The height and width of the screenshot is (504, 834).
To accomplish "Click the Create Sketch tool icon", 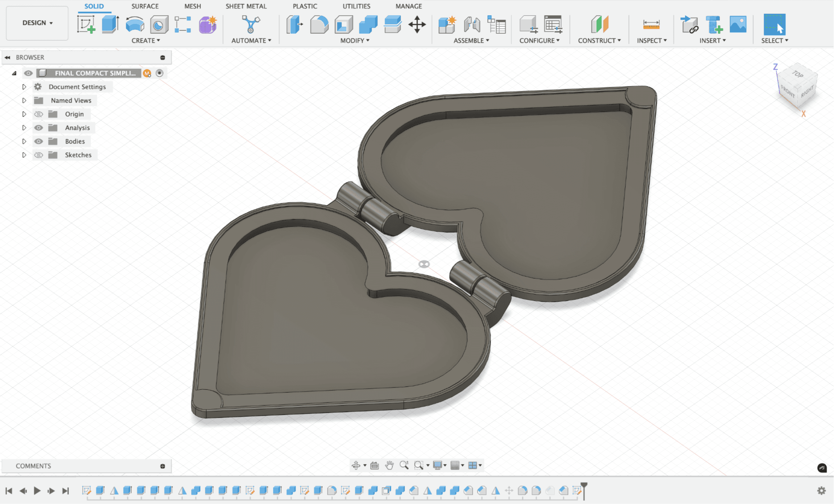I will pos(86,25).
